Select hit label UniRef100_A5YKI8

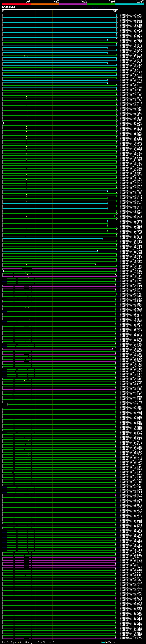131,70
